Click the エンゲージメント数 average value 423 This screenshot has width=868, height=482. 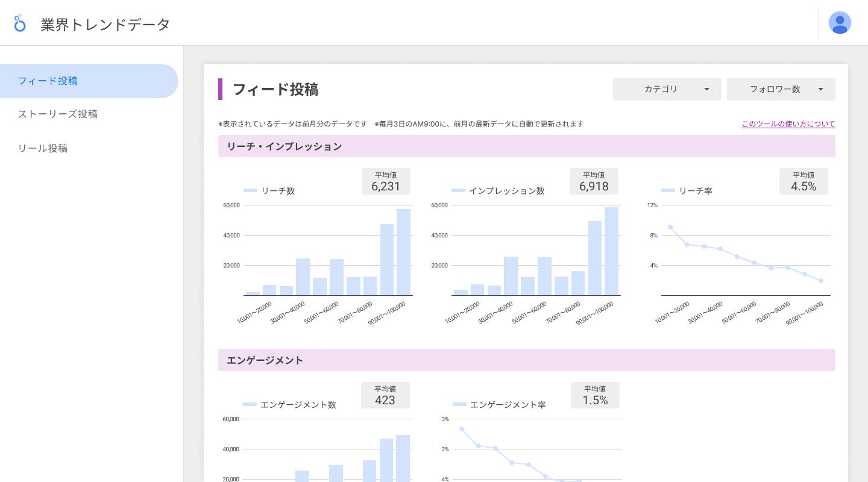point(385,401)
